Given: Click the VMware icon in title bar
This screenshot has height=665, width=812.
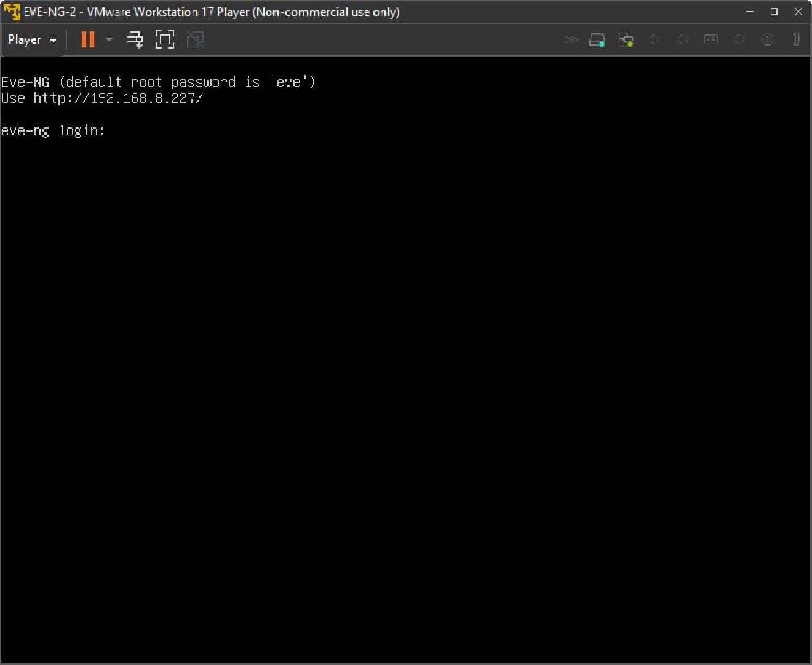Looking at the screenshot, I should tap(12, 12).
